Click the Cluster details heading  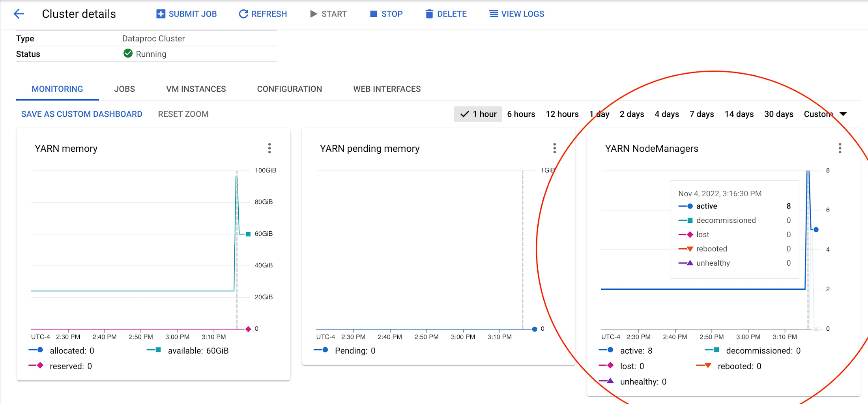pos(79,14)
